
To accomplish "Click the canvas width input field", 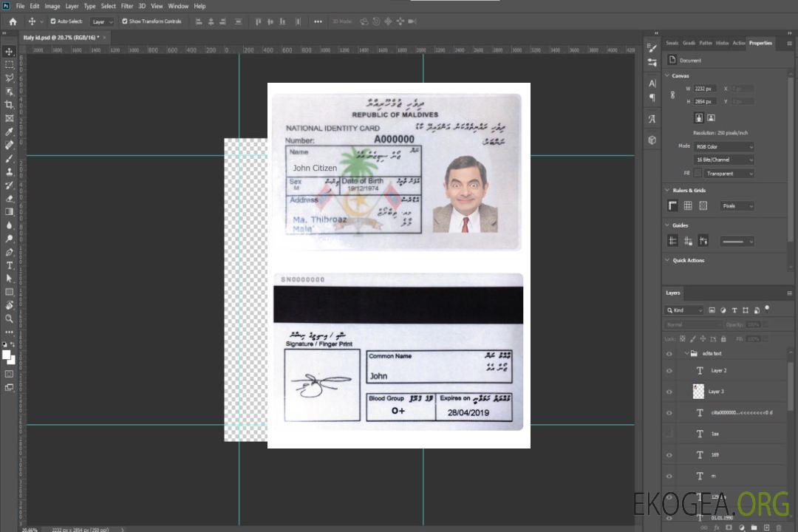I will click(706, 89).
